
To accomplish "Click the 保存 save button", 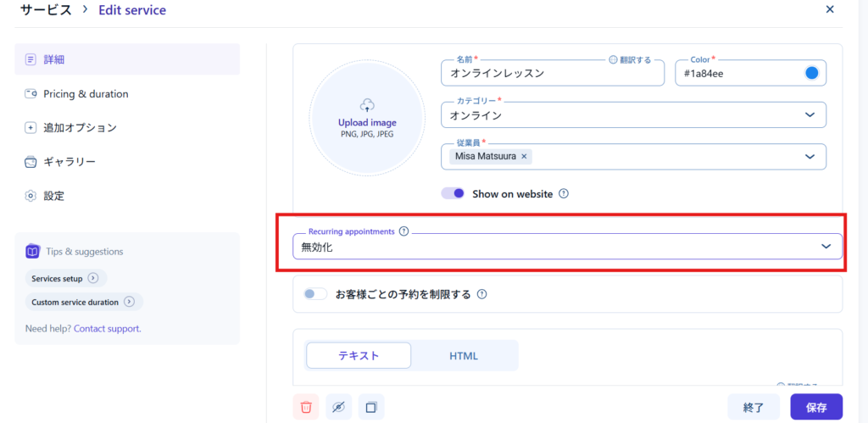I will coord(816,407).
